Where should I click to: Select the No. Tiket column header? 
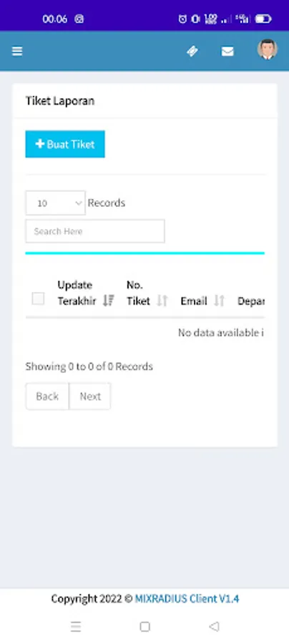pyautogui.click(x=138, y=293)
